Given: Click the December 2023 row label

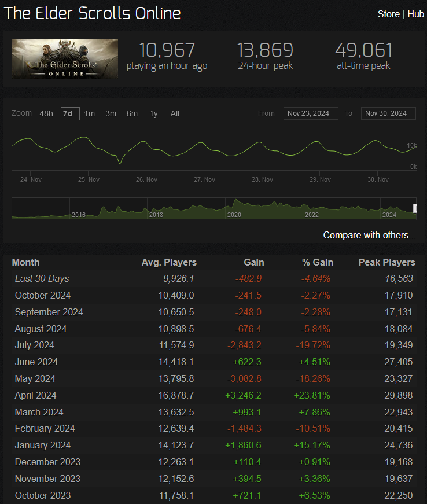Looking at the screenshot, I should (x=47, y=462).
